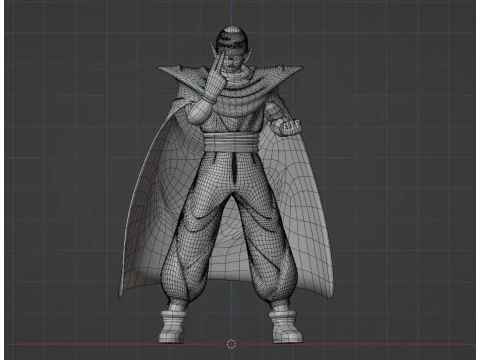Click the clenched fist of the model
Viewport: 480px width, 360px height.
point(285,127)
